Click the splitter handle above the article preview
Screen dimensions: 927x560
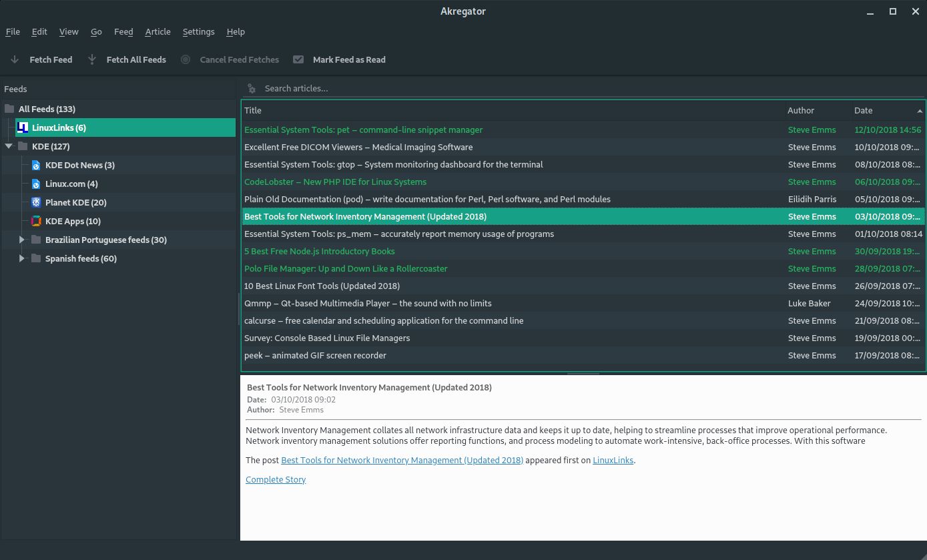tap(583, 373)
